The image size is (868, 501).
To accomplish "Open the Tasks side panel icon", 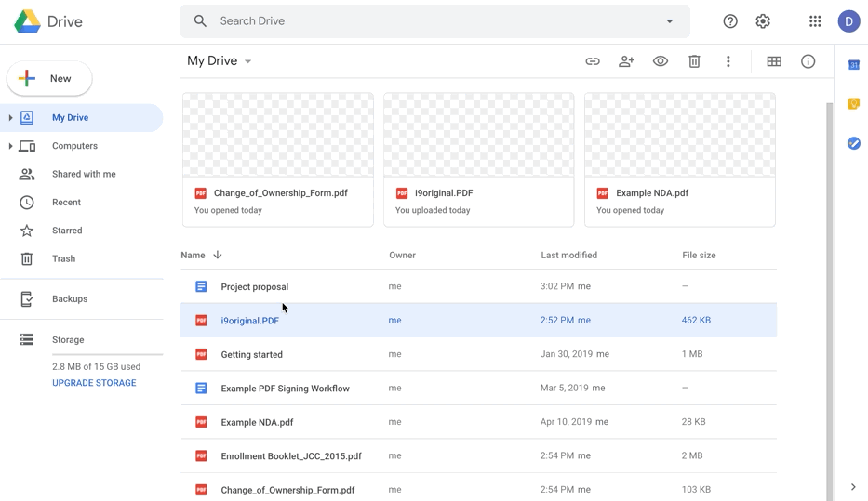I will point(854,143).
